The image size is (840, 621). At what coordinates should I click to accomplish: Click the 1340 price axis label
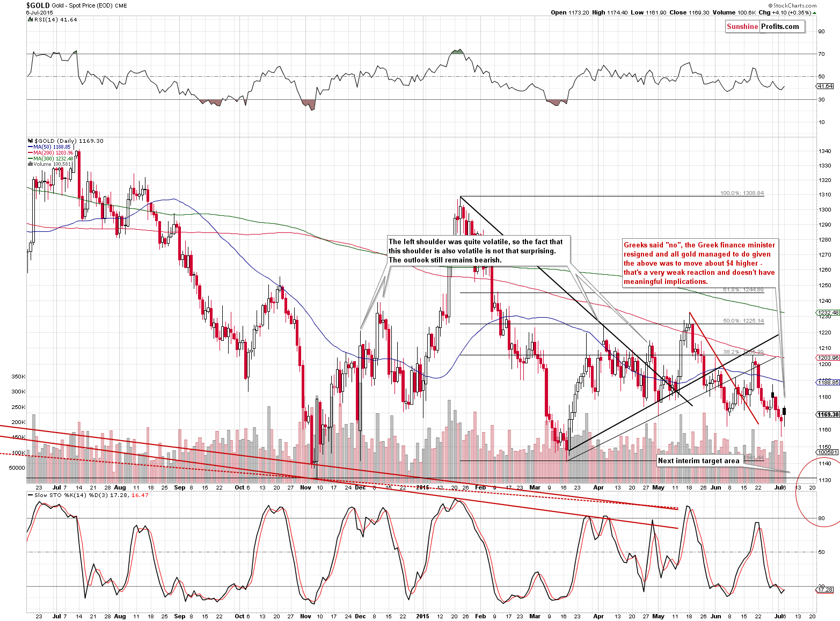[825, 151]
